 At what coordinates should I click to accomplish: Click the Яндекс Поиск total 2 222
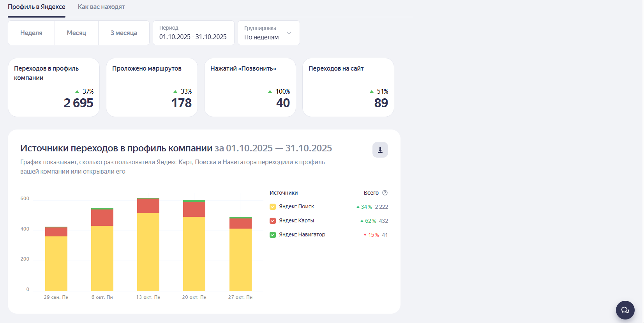click(381, 207)
